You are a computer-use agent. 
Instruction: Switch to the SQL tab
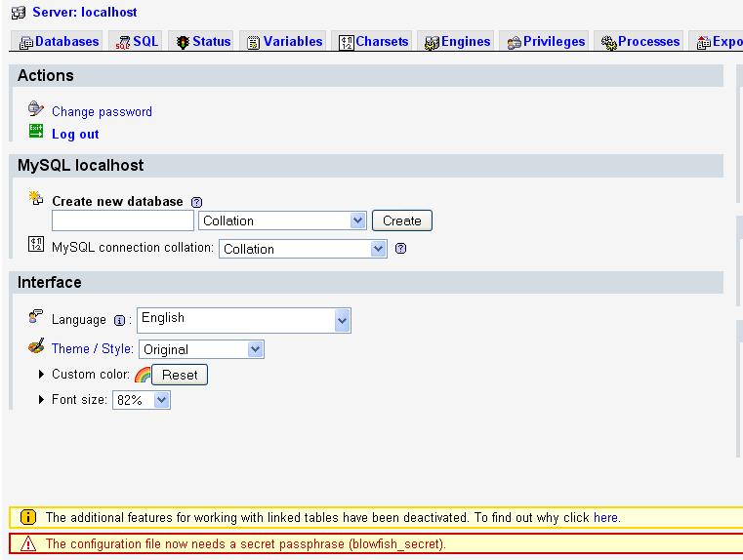pos(137,41)
